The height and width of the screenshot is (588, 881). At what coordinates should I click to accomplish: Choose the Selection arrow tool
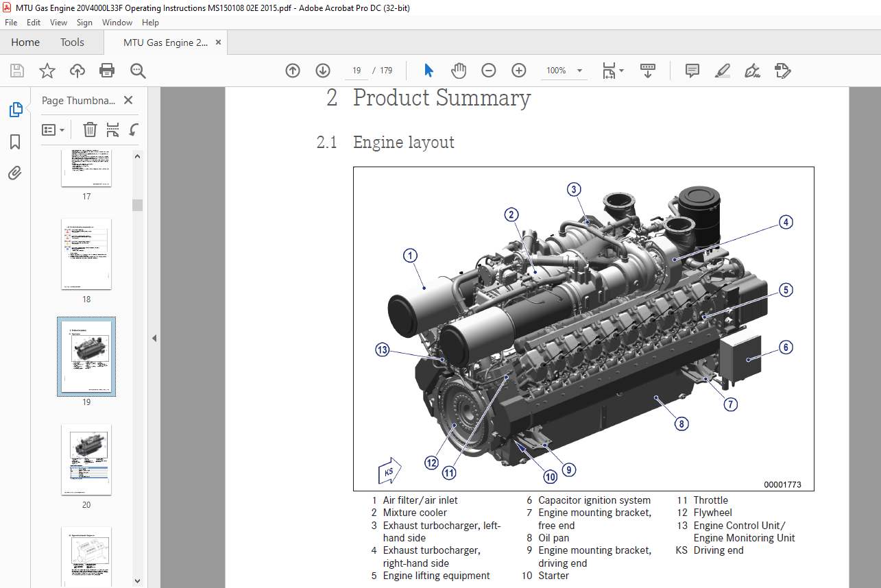pyautogui.click(x=429, y=71)
